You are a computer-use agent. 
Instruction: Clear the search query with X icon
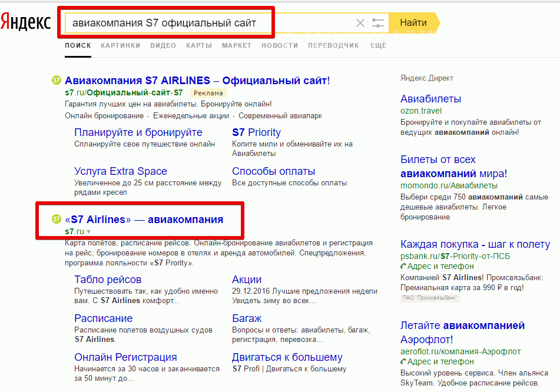click(360, 23)
